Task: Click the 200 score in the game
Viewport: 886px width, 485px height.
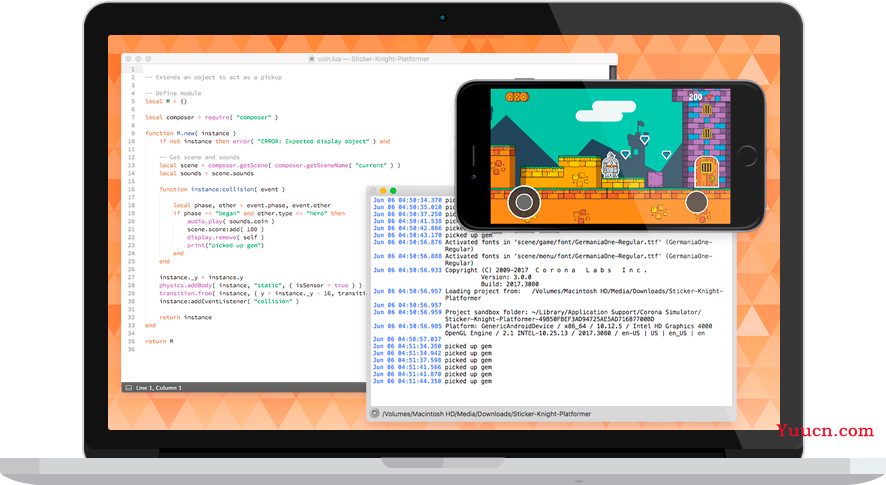Action: (x=695, y=97)
